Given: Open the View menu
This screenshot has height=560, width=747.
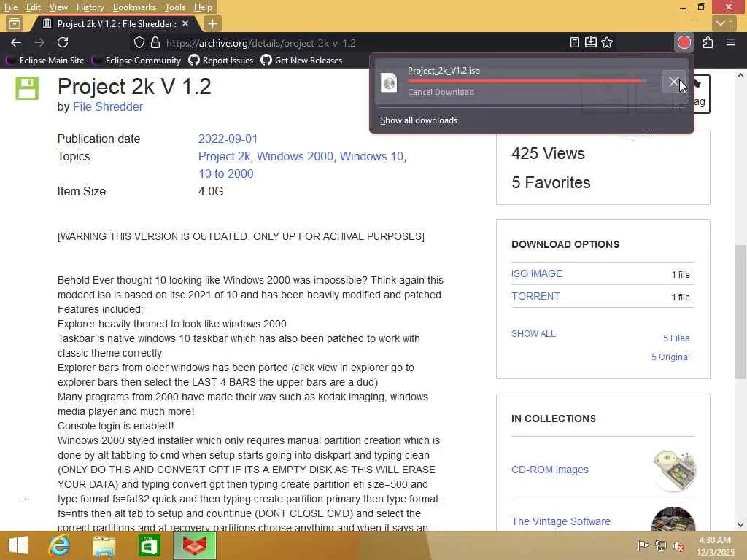Looking at the screenshot, I should click(x=58, y=7).
